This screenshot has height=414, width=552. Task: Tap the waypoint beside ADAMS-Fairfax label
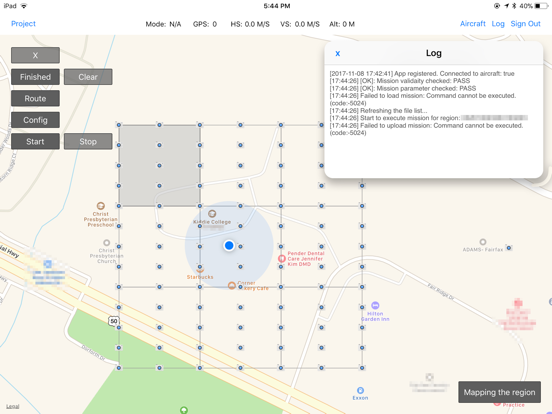[509, 248]
